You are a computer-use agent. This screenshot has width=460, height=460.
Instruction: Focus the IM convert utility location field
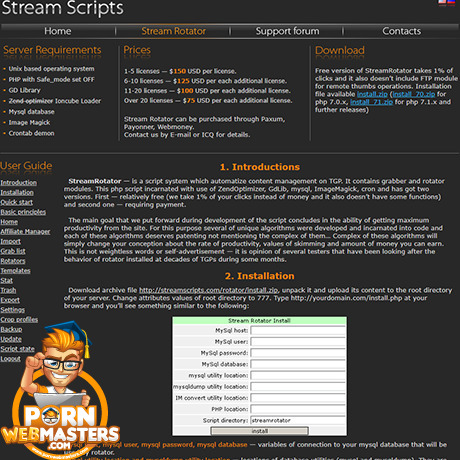[298, 398]
